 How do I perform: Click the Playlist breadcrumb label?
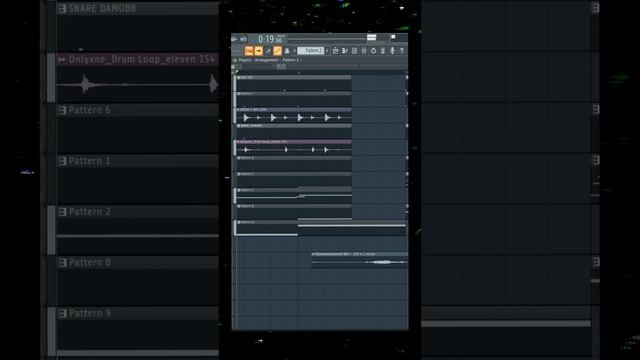pyautogui.click(x=245, y=60)
